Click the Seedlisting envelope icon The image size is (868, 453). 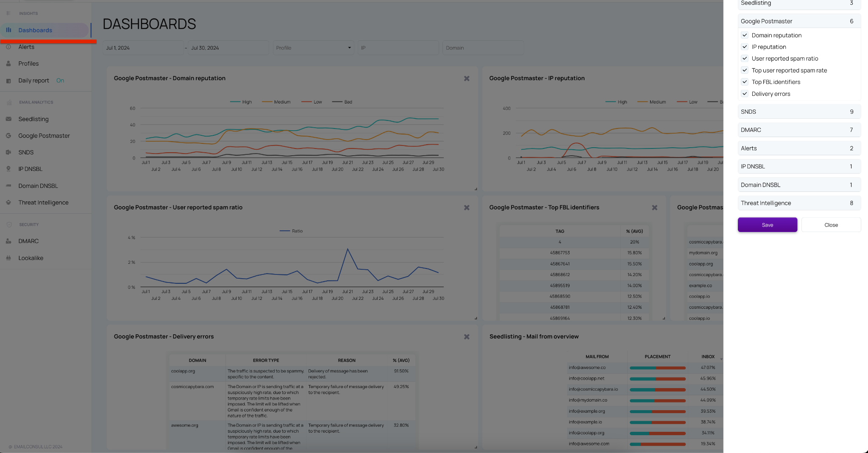[8, 119]
